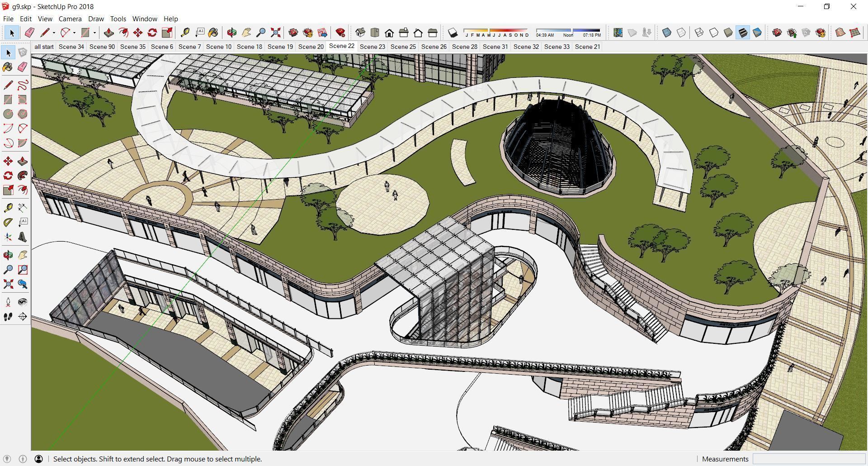Open the Tools menu

118,19
